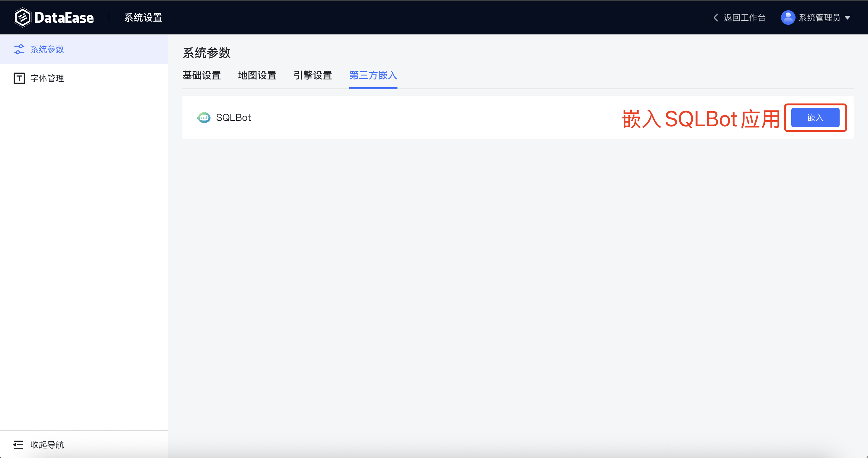The height and width of the screenshot is (458, 868).
Task: Click the back chevron arrow icon
Action: tap(716, 18)
